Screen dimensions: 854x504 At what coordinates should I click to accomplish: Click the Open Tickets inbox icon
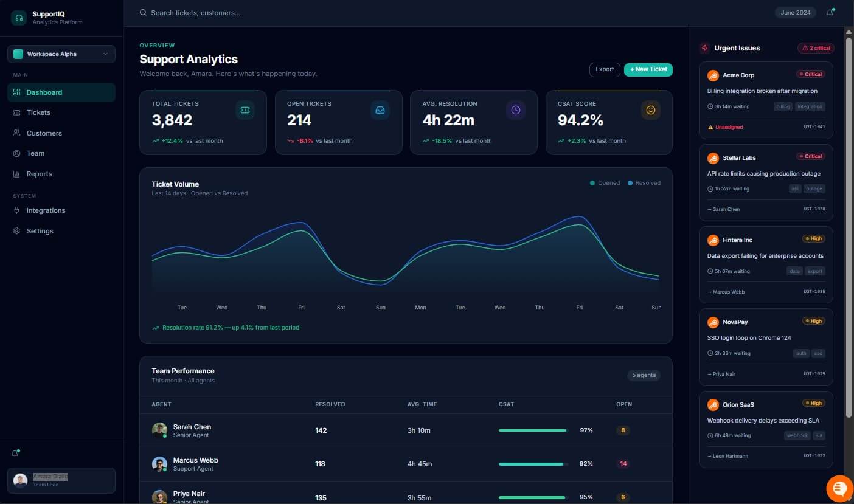(380, 110)
